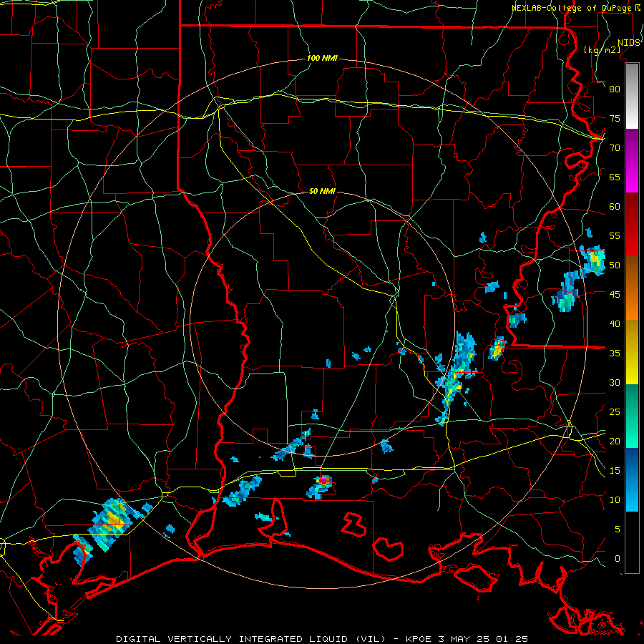644x644 pixels.
Task: Click the 0 value on the color scale
Action: 618,559
